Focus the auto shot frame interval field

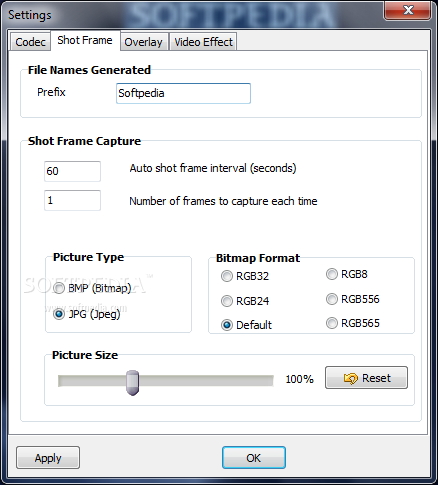(x=72, y=171)
